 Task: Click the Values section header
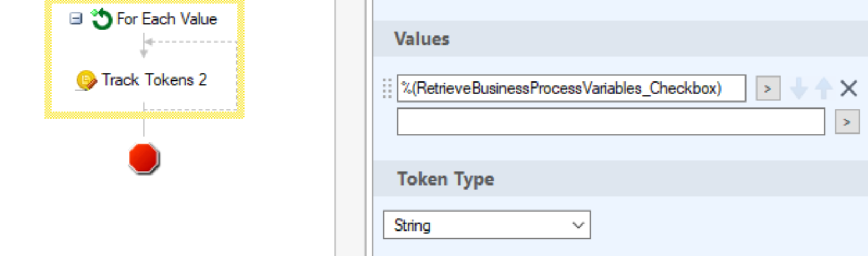click(x=422, y=39)
